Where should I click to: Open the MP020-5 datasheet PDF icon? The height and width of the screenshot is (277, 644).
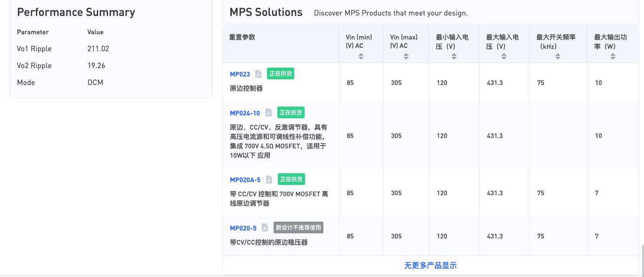click(x=265, y=228)
